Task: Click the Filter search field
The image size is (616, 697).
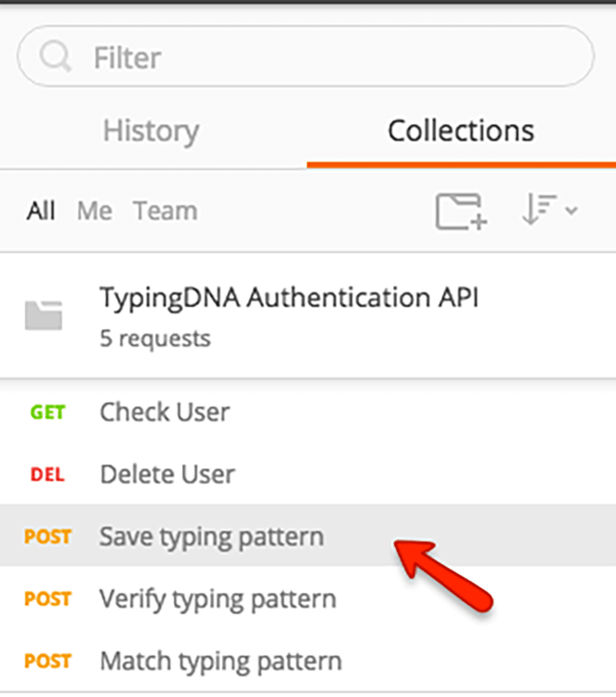Action: (x=305, y=56)
